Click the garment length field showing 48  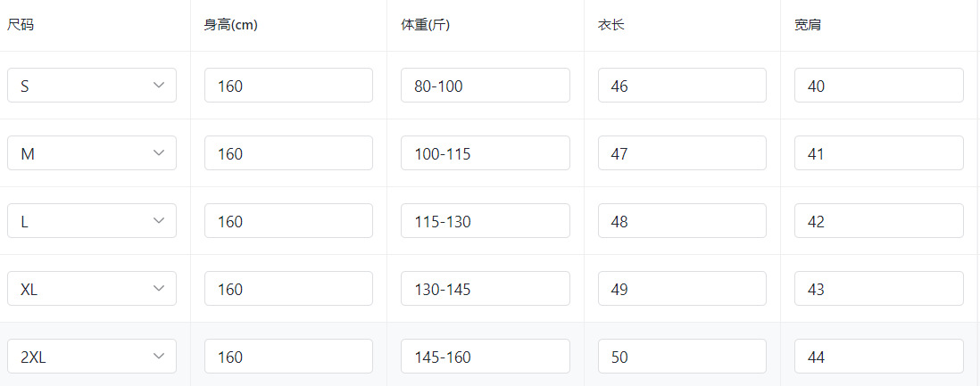pyautogui.click(x=682, y=221)
